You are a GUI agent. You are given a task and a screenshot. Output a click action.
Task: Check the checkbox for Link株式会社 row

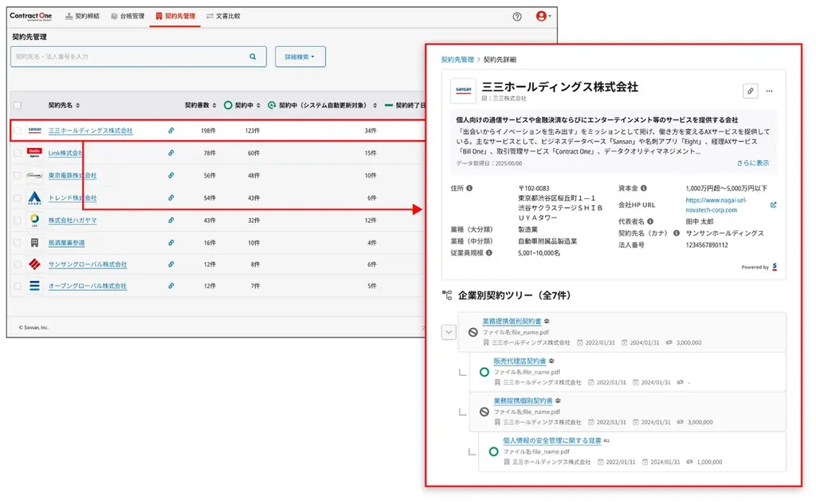pos(18,153)
